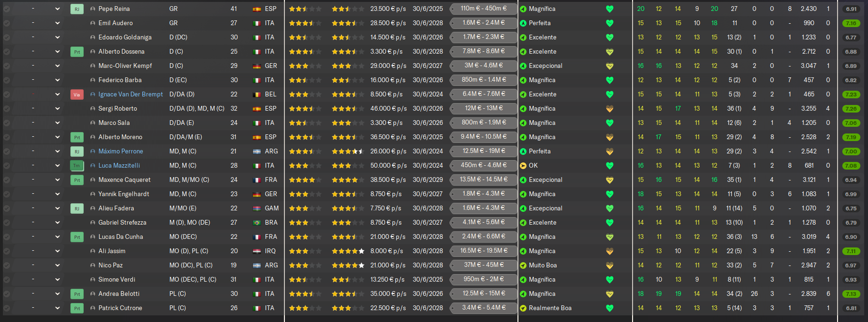Image resolution: width=868 pixels, height=322 pixels.
Task: Click the 110m € - 450m € value button
Action: pyautogui.click(x=484, y=9)
